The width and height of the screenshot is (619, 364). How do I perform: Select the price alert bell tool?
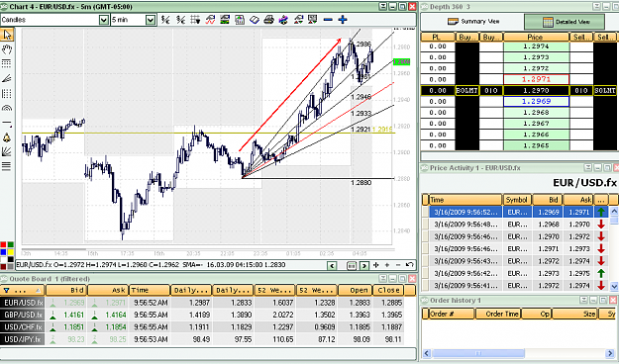pos(7,137)
